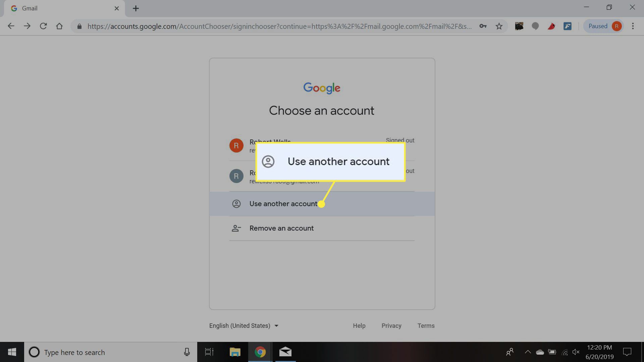This screenshot has width=644, height=362.
Task: Expand the English (United States) language dropdown
Action: coord(244,326)
